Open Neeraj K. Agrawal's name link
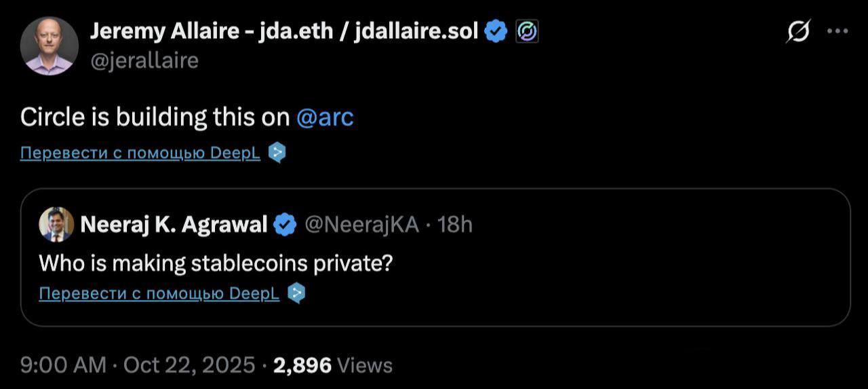Image resolution: width=868 pixels, height=389 pixels. [x=174, y=224]
